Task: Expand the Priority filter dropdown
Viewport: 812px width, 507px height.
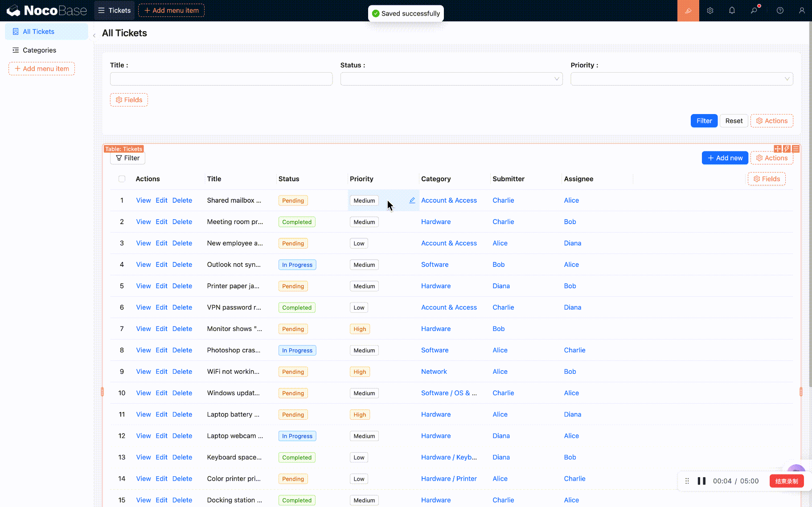Action: click(681, 79)
